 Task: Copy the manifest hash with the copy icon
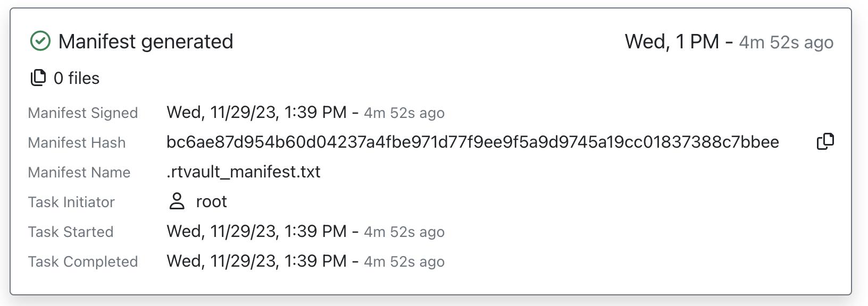[825, 141]
